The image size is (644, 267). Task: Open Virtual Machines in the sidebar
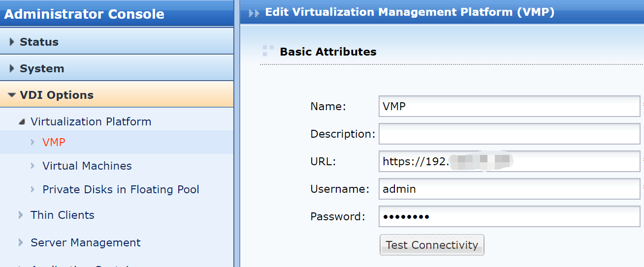[x=87, y=166]
